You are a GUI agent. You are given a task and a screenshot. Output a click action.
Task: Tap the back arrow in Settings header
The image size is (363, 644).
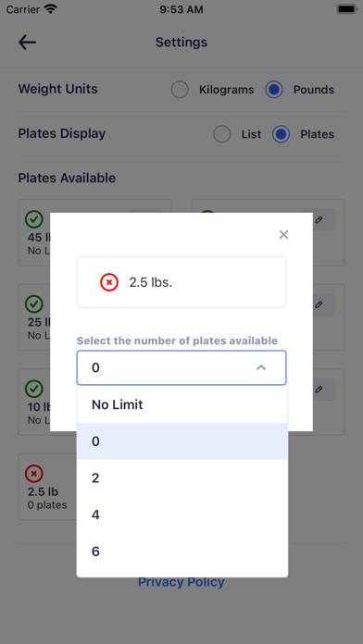[x=28, y=43]
